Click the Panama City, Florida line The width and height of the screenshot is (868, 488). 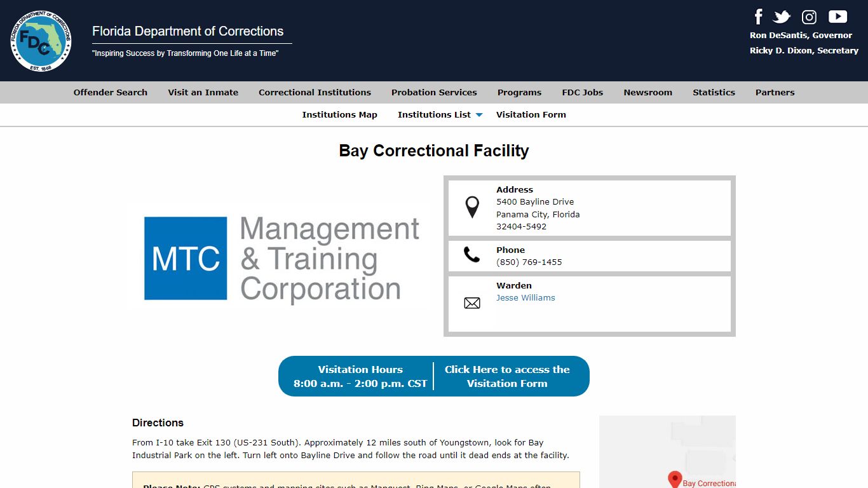click(538, 214)
